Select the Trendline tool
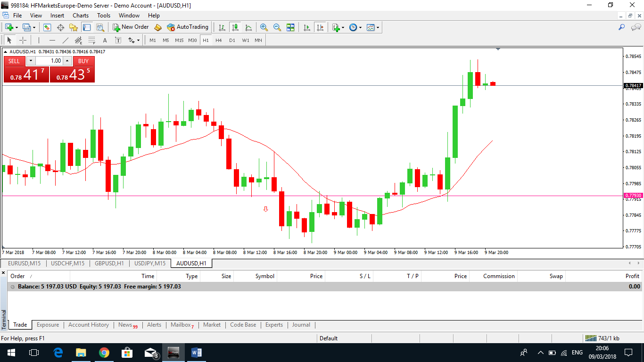The image size is (644, 362). click(65, 40)
